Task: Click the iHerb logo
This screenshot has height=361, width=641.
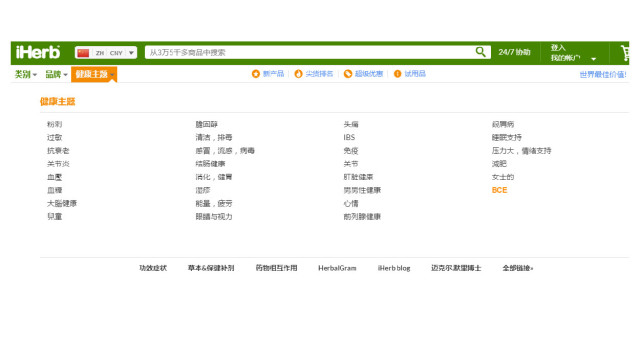Action: (38, 52)
